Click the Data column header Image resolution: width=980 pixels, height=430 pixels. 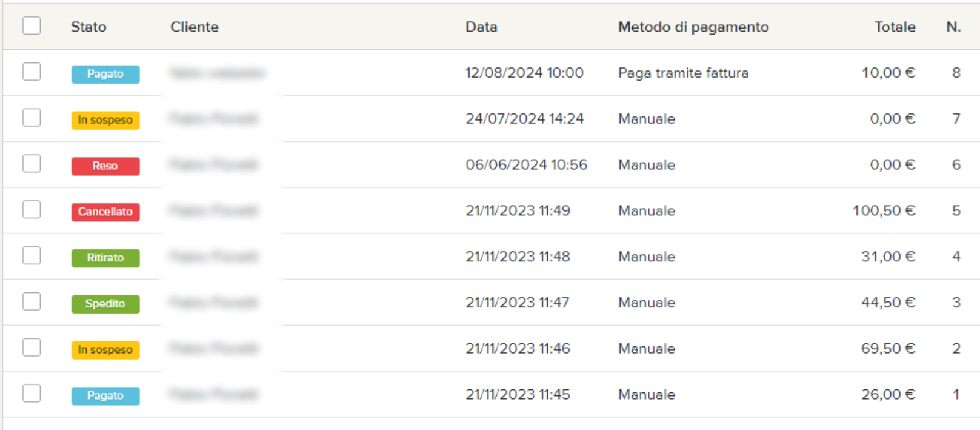click(481, 27)
